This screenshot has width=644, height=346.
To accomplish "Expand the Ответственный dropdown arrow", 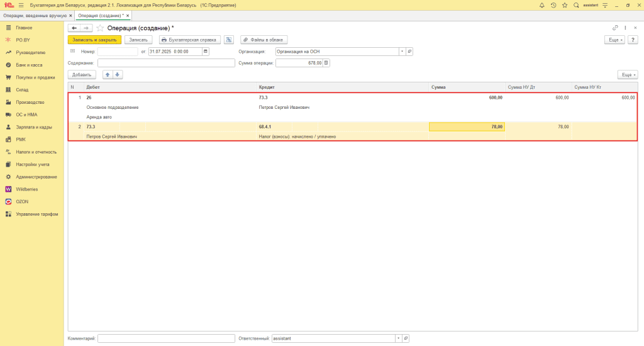I will [397, 338].
